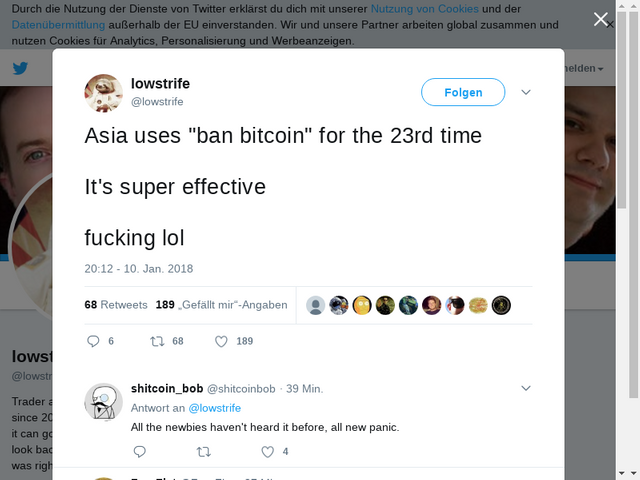Click the Twitter bird logo
This screenshot has width=640, height=480.
coord(20,68)
